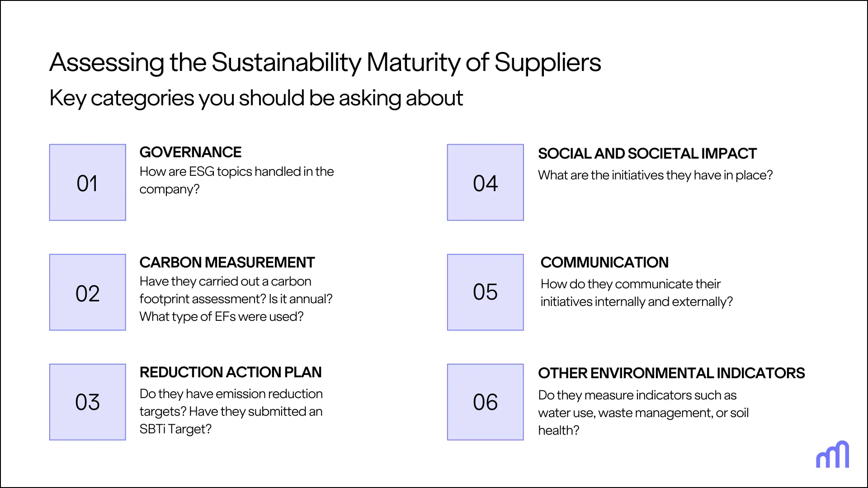Screen dimensions: 868x488
Task: Select the 04 numbered box
Action: [486, 183]
